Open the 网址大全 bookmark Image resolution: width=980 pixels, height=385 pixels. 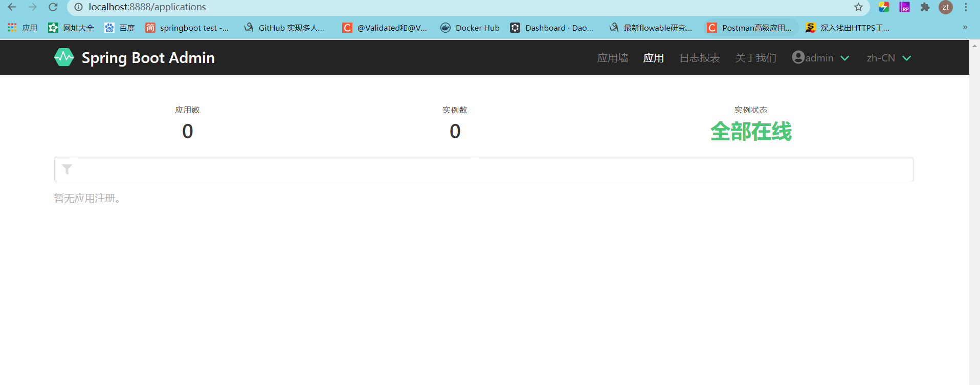click(71, 28)
